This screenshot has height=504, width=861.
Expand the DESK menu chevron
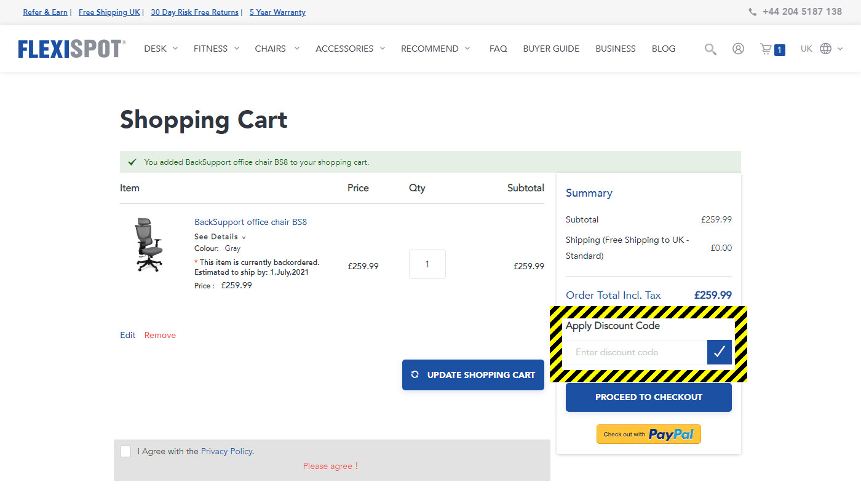[x=175, y=49]
